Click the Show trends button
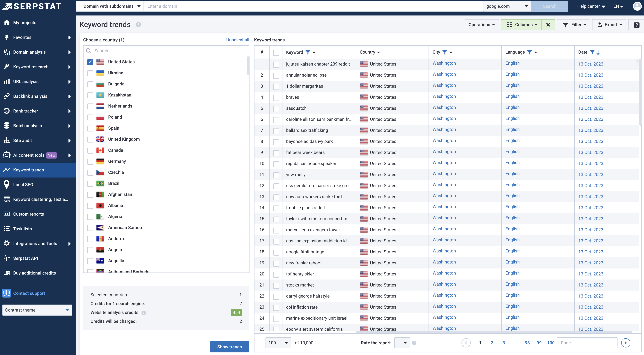 click(x=229, y=347)
